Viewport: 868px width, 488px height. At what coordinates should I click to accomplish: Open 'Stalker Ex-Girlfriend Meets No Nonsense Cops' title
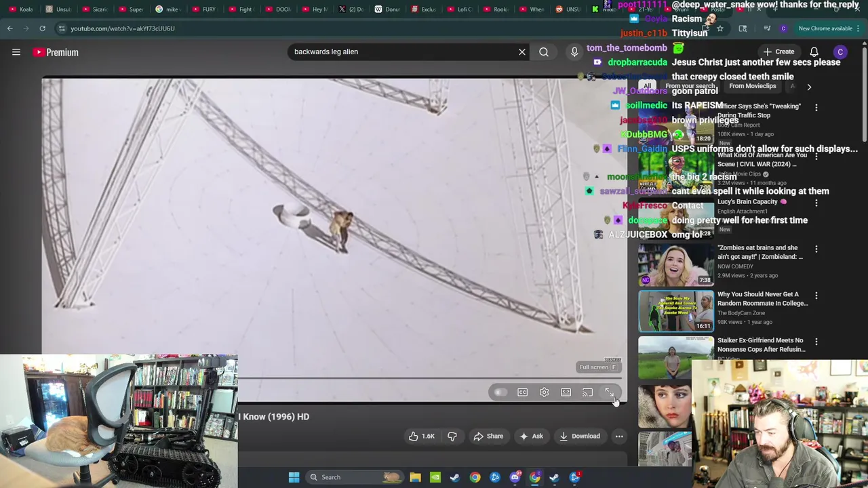coord(762,345)
